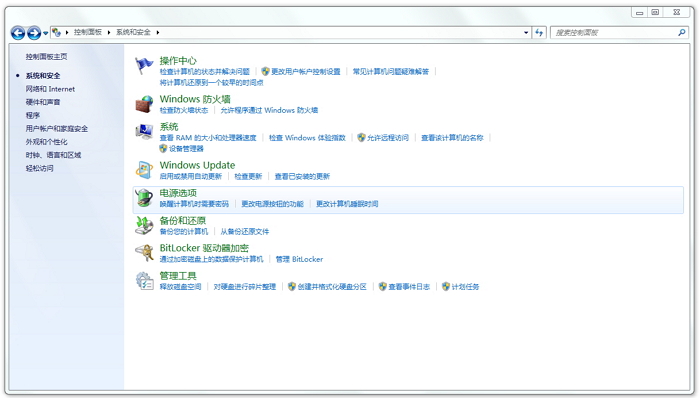
Task: Open the 管理工具 heading link
Action: pyautogui.click(x=178, y=276)
